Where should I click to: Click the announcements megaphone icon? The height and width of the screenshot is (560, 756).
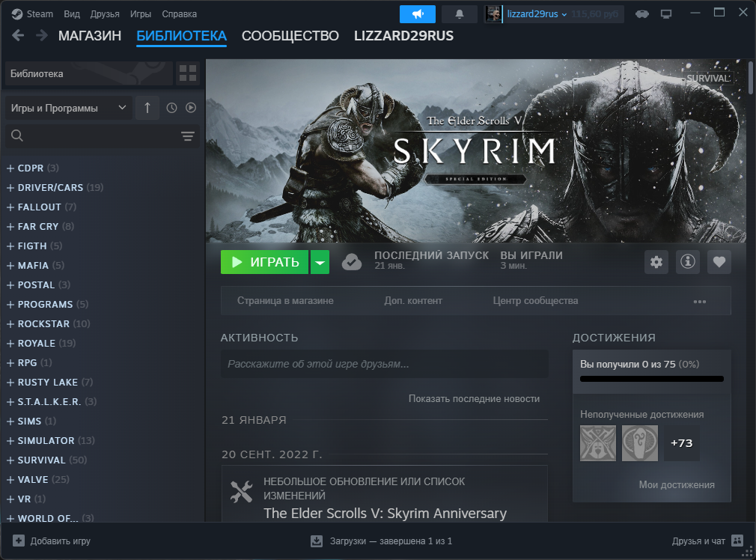point(418,14)
